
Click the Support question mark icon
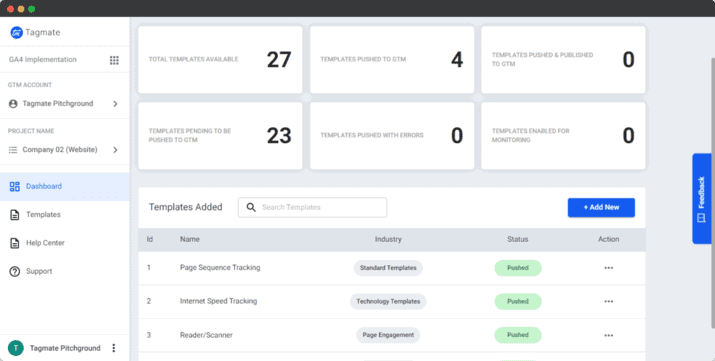click(x=15, y=272)
